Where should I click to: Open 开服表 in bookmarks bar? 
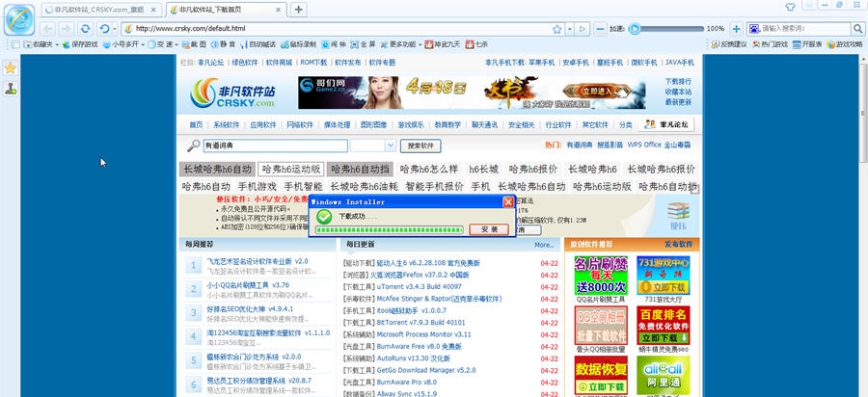pyautogui.click(x=807, y=44)
